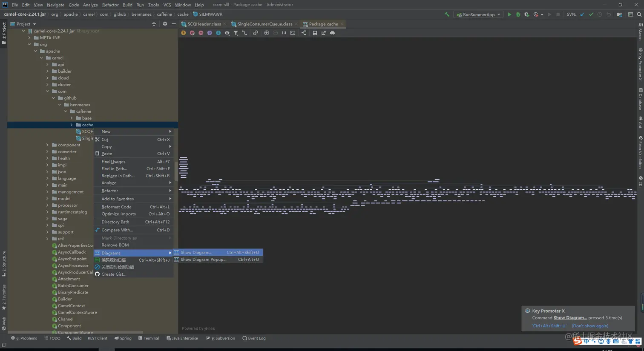Open the Terminal tool window button
644x351 pixels.
149,338
